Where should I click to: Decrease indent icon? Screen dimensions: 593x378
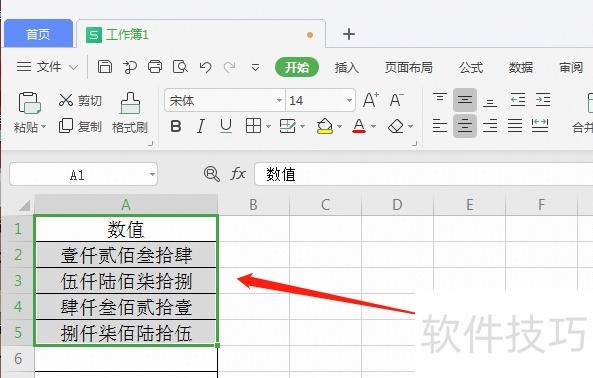coord(518,100)
